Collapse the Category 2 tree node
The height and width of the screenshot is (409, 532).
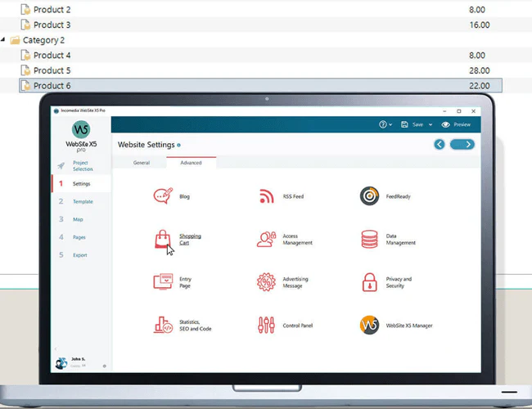2,40
